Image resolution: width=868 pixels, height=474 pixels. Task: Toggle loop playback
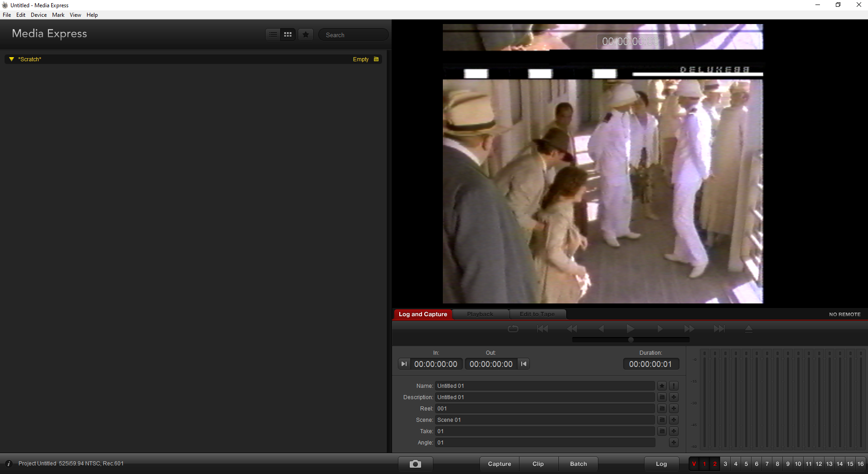pos(513,329)
